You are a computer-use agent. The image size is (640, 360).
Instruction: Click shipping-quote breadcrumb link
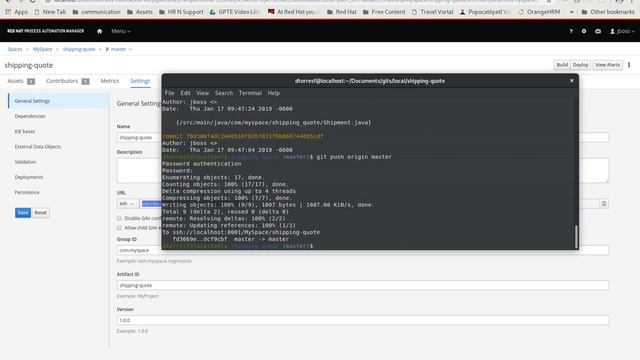coord(79,49)
